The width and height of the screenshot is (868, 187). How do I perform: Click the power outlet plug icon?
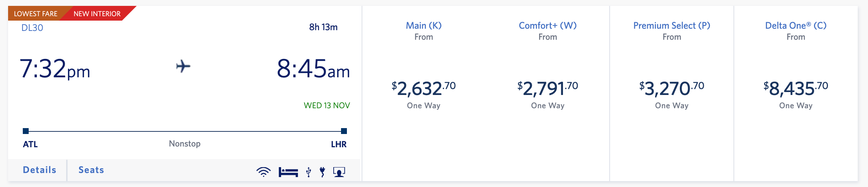pos(322,172)
